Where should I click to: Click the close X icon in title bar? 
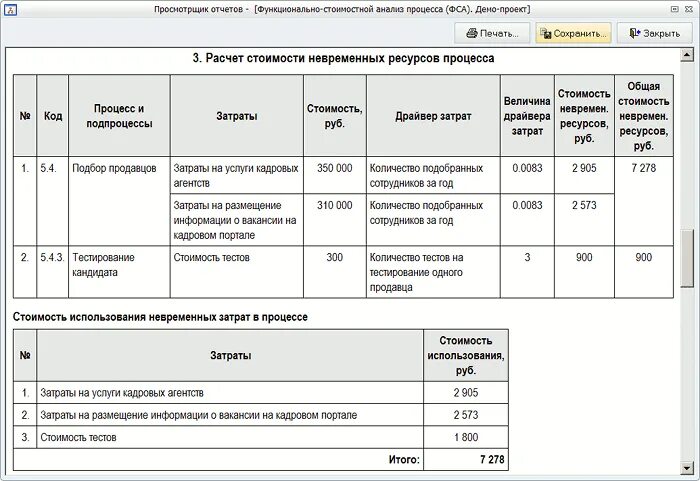[689, 9]
